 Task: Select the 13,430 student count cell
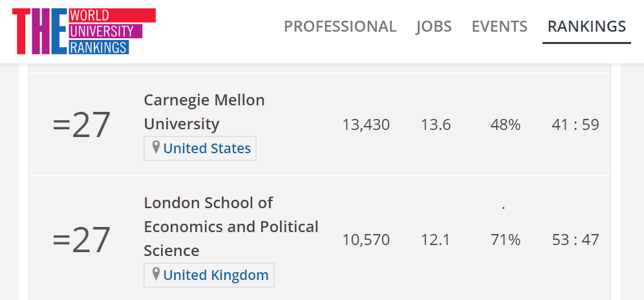366,125
